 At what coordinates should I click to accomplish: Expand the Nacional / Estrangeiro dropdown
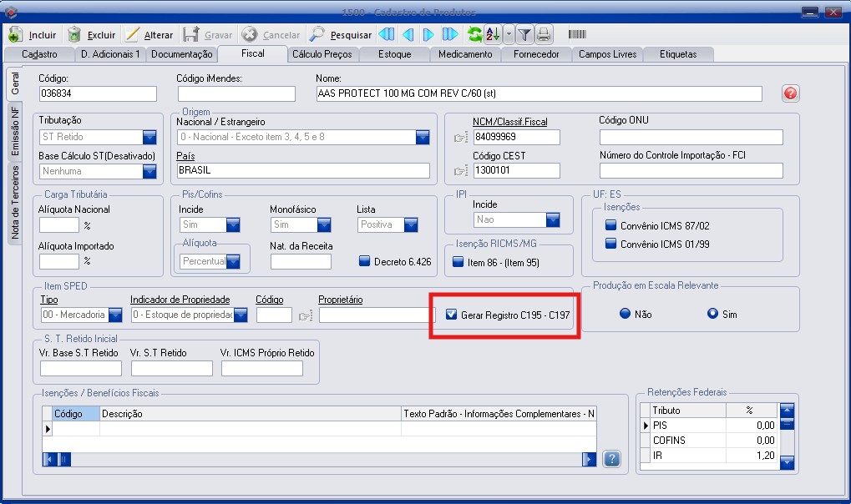pos(423,137)
